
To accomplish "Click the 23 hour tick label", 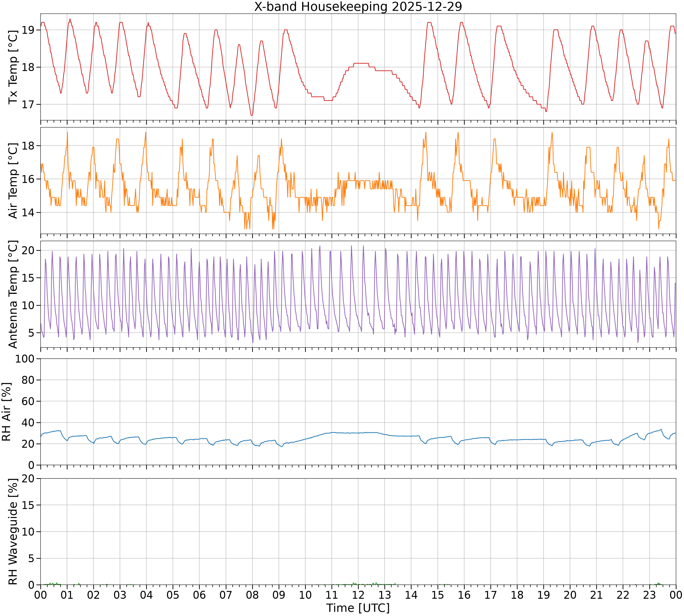I will tap(650, 595).
